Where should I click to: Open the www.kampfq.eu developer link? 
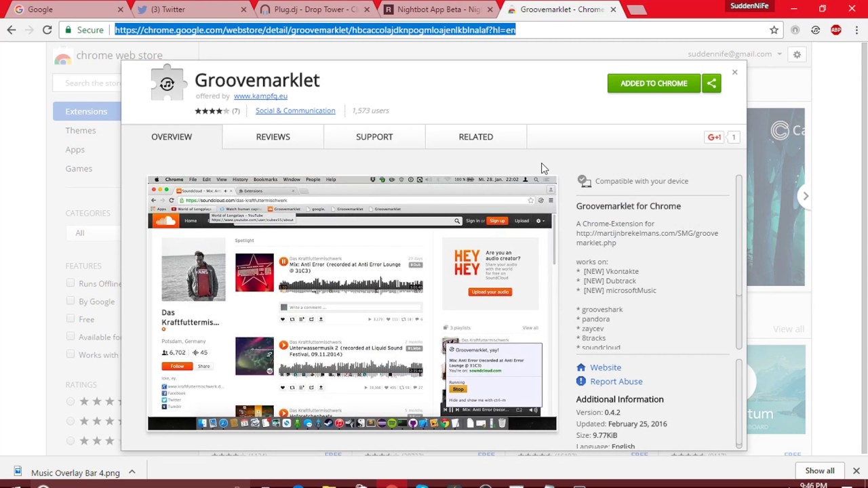coord(260,96)
